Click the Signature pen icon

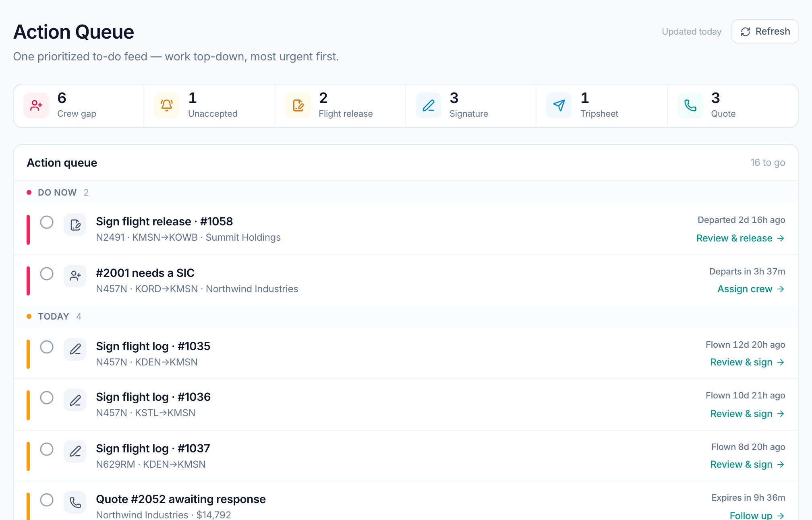pyautogui.click(x=429, y=106)
